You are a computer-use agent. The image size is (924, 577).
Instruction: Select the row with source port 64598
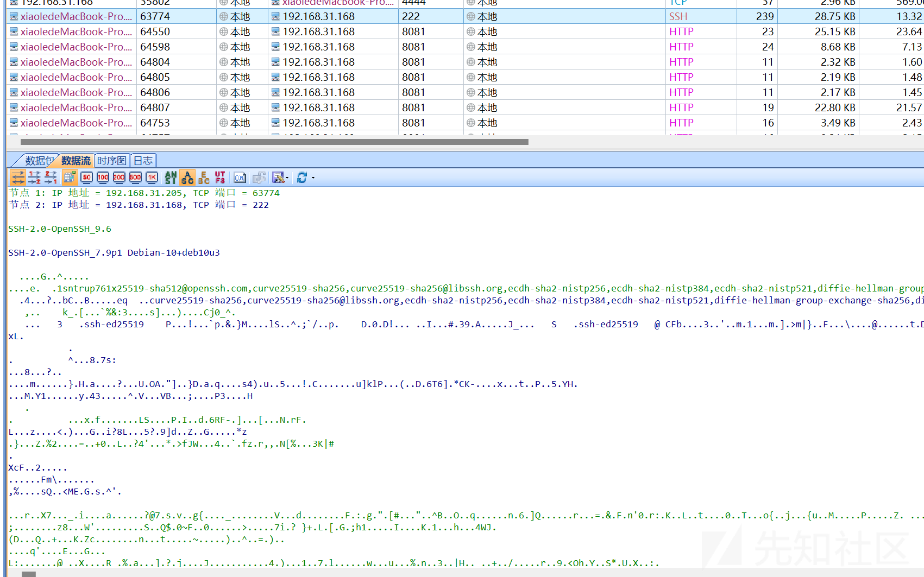465,47
